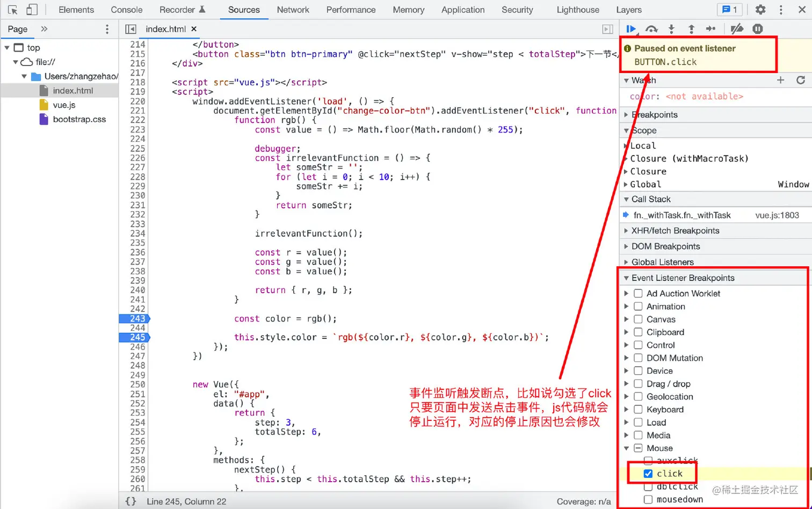This screenshot has width=812, height=509.
Task: Enable the Clipboard breakpoints checkbox
Action: tap(638, 332)
